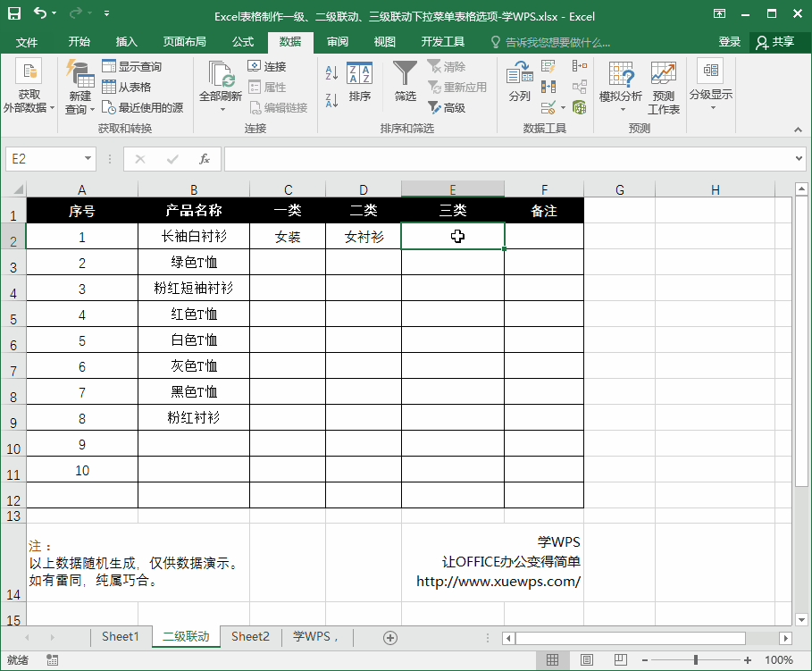Click the Connections (连接) command
Screen dimensions: 812x671
(x=267, y=66)
